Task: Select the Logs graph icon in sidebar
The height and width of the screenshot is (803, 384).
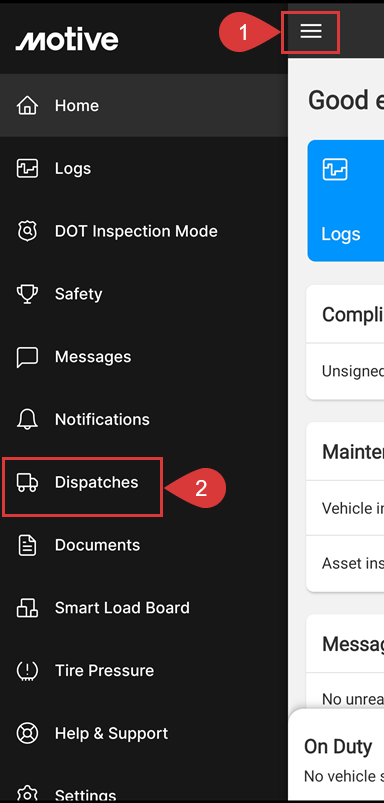Action: point(27,168)
